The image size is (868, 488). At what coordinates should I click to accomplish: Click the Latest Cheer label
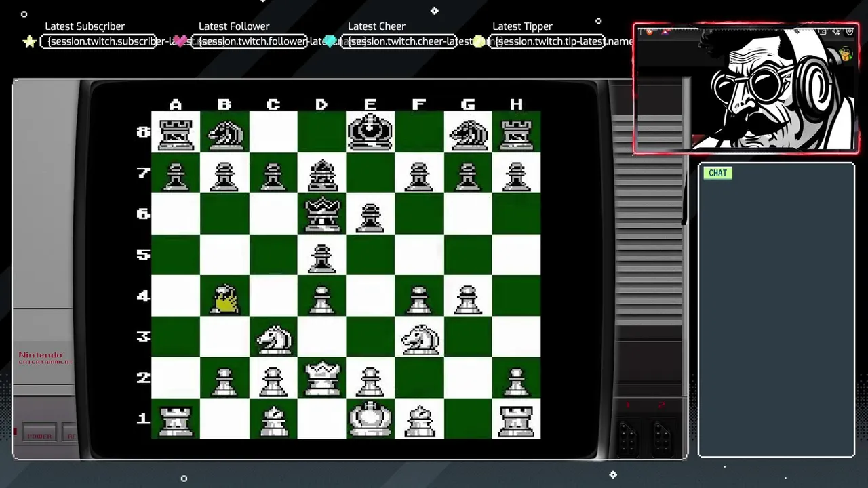coord(376,26)
